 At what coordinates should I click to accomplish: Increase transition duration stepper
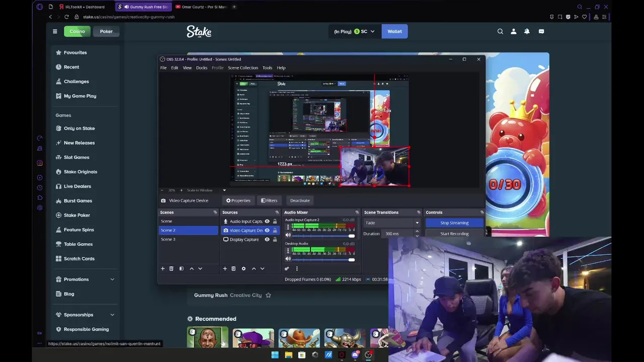click(x=417, y=232)
